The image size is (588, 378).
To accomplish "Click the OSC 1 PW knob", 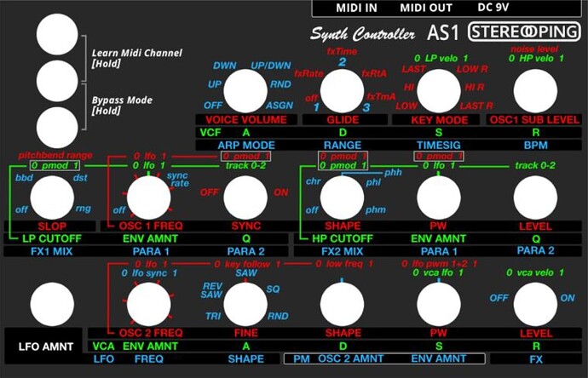I will click(x=439, y=198).
